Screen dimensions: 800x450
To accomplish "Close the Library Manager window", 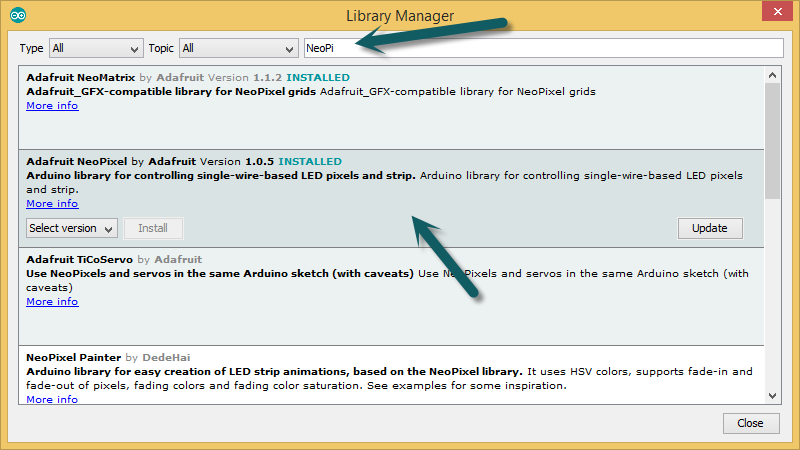I will [777, 11].
